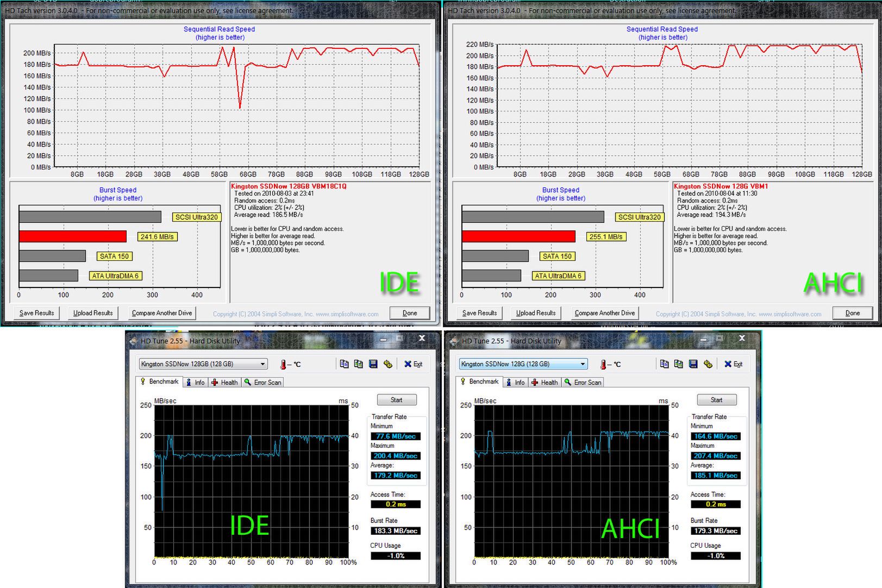Select the Benchmark tab in AHCI HD Tune
Viewport: 882px width, 588px height.
pyautogui.click(x=479, y=381)
